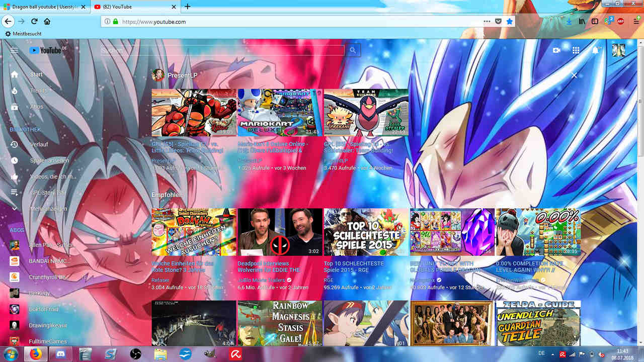644x362 pixels.
Task: Open the Stylish extension icon
Action: (x=608, y=21)
